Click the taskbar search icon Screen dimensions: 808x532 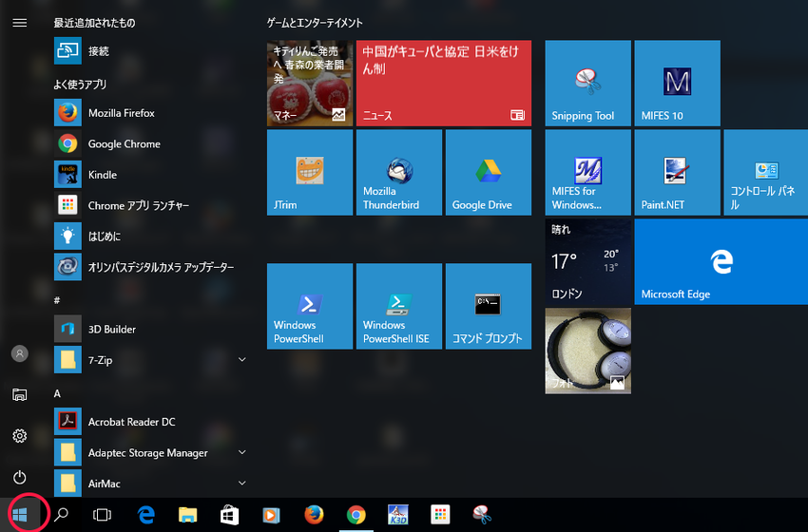(x=62, y=514)
